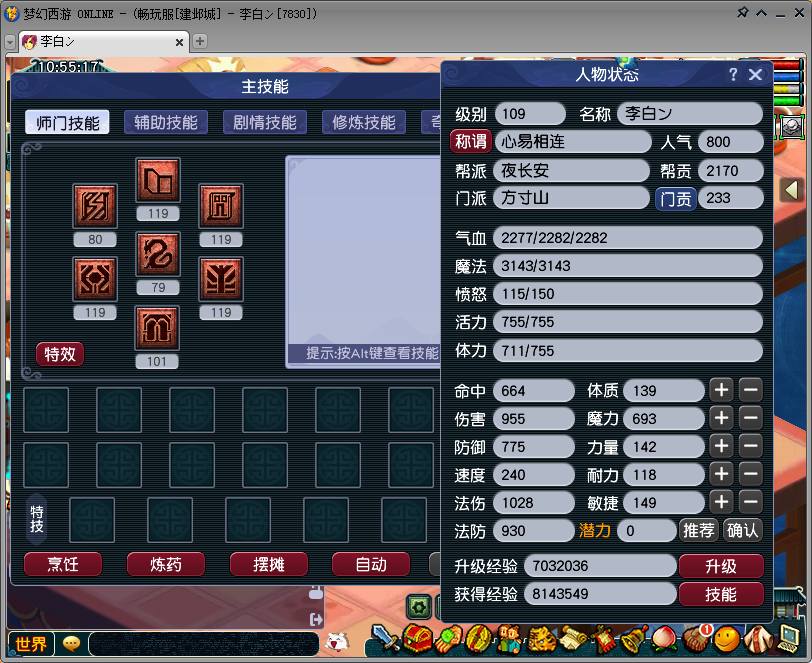The image size is (812, 663).
Task: Increase 耐力 with plus button
Action: pos(721,474)
